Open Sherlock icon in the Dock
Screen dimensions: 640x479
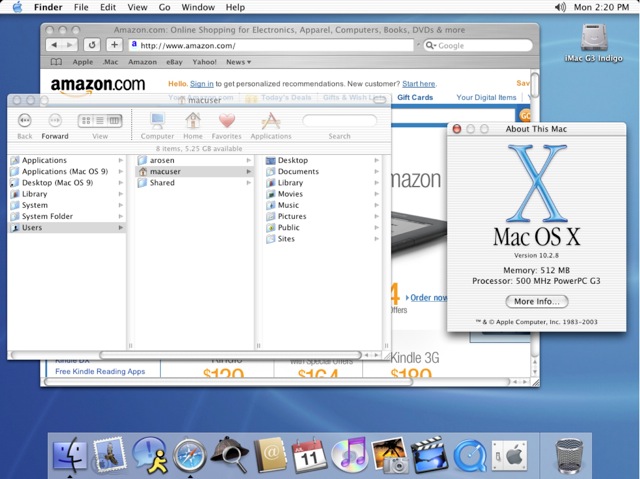pos(229,455)
